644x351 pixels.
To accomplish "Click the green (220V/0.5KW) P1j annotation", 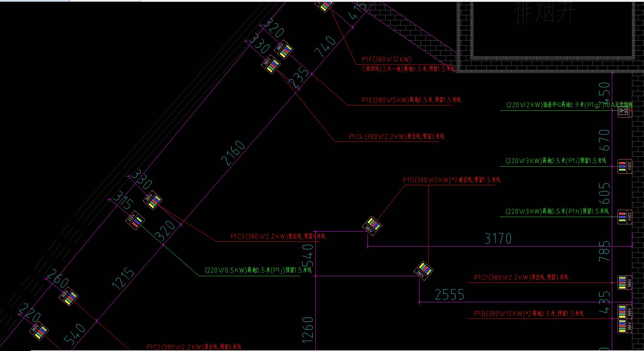I will pos(258,270).
